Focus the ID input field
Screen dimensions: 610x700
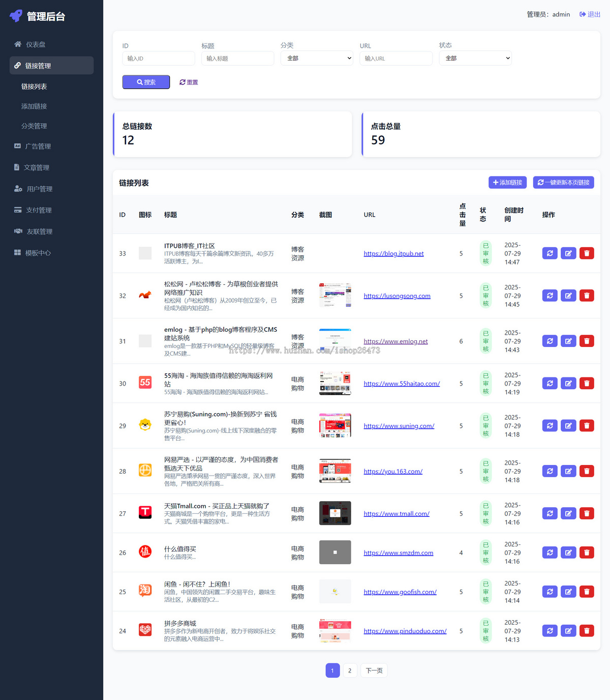[x=159, y=59]
